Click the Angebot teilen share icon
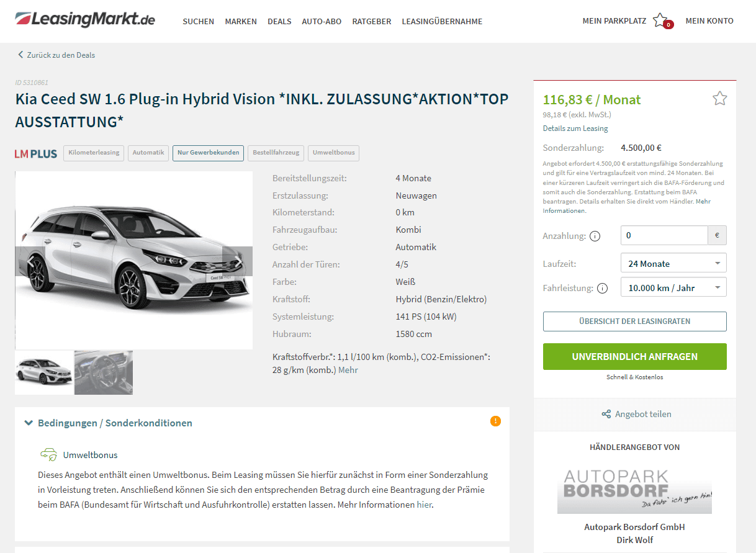Viewport: 756px width, 553px height. (x=606, y=414)
